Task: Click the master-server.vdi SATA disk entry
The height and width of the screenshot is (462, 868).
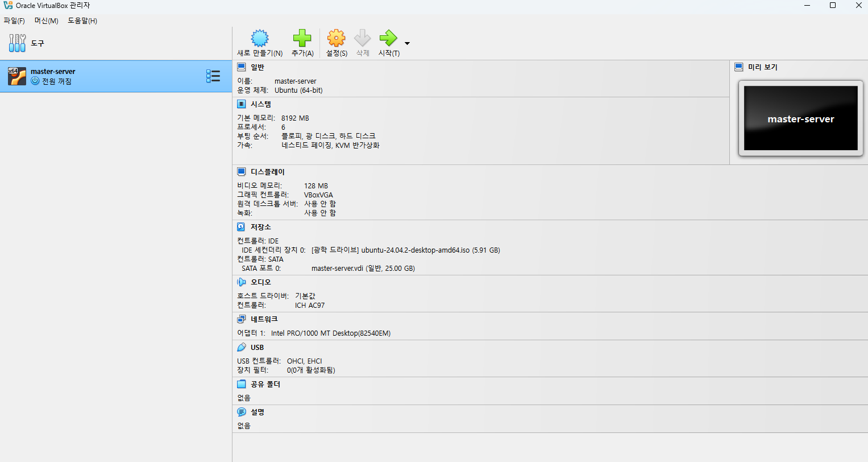Action: (x=363, y=269)
